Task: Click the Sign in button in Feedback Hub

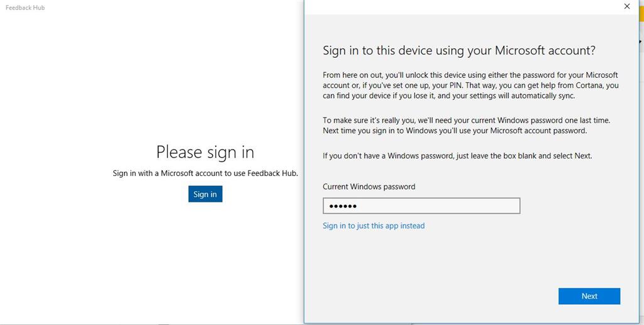Action: 206,194
